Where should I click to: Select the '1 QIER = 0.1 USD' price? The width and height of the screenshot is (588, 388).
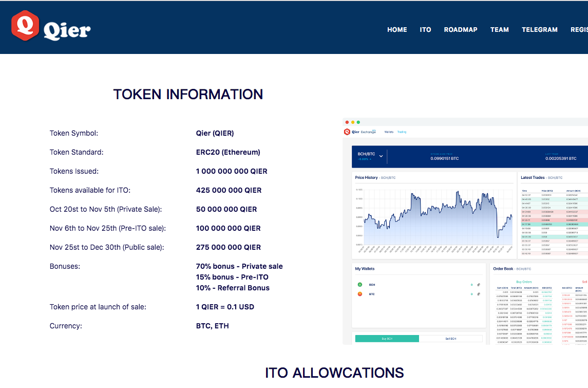coord(225,307)
